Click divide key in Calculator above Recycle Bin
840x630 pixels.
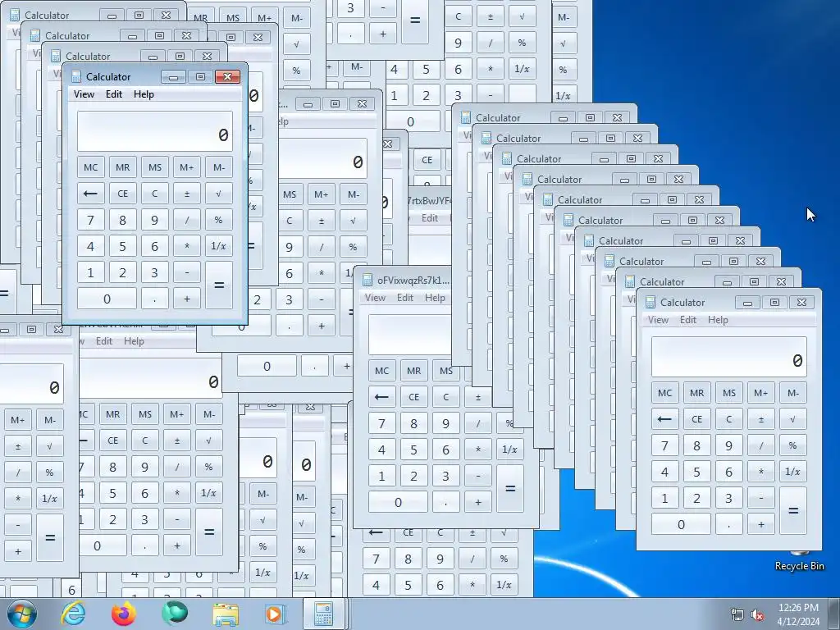coord(761,445)
